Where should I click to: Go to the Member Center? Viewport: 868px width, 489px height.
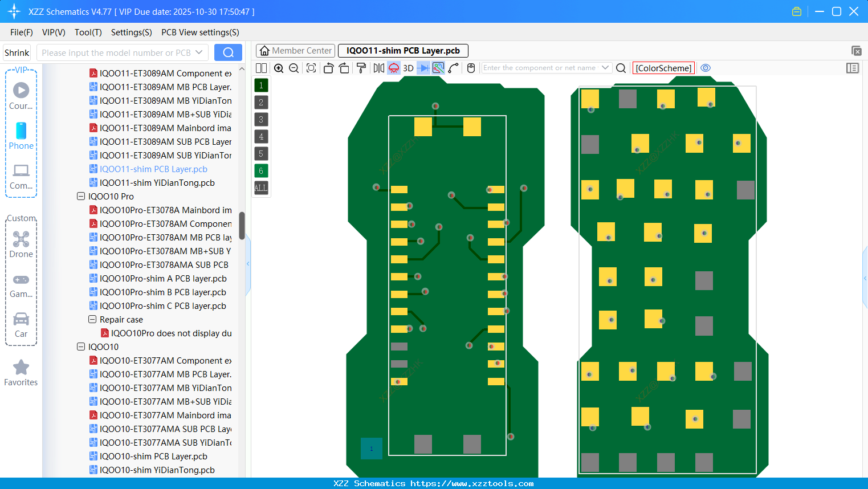point(295,50)
